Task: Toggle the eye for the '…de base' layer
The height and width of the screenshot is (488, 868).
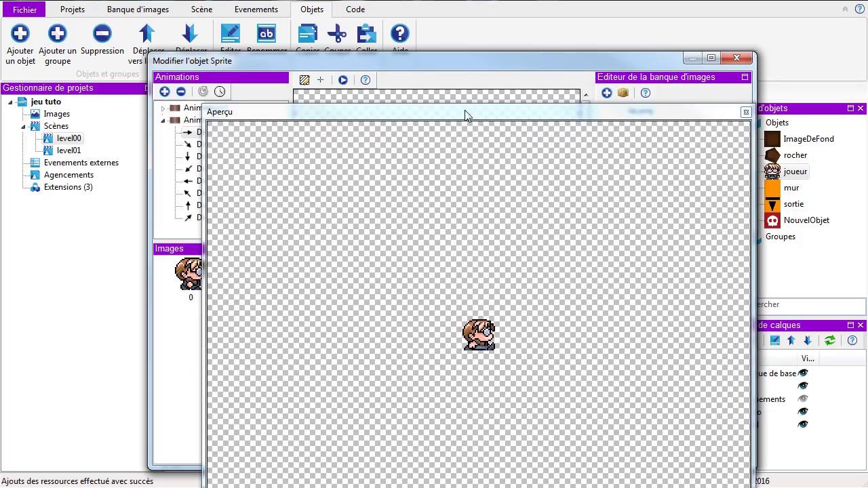Action: click(804, 373)
